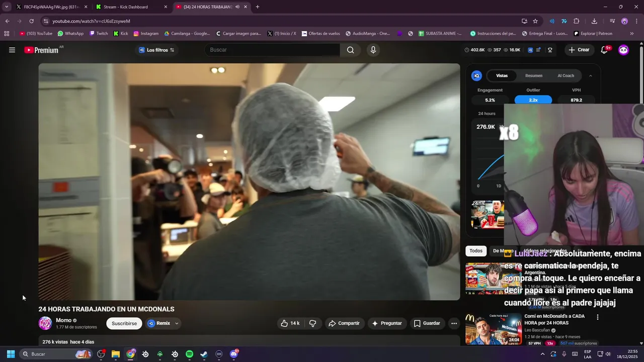Click the Suscribirse button

pos(124,323)
